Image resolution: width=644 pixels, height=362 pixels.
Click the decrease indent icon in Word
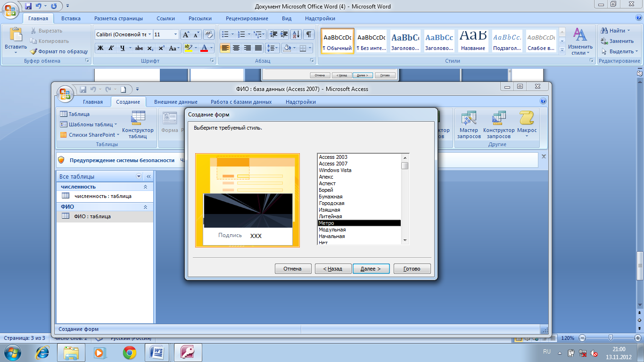coord(273,34)
